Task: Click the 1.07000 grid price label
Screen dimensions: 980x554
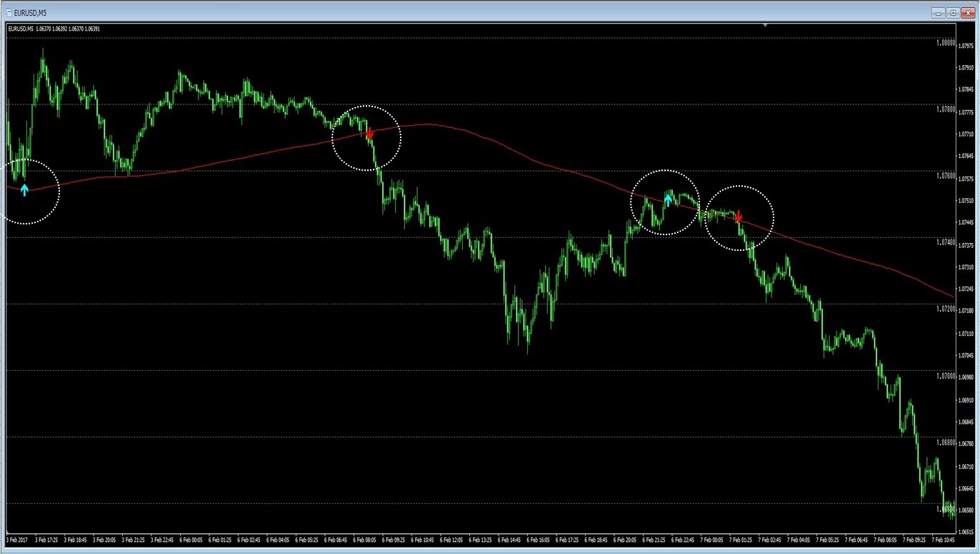Action: pos(945,375)
